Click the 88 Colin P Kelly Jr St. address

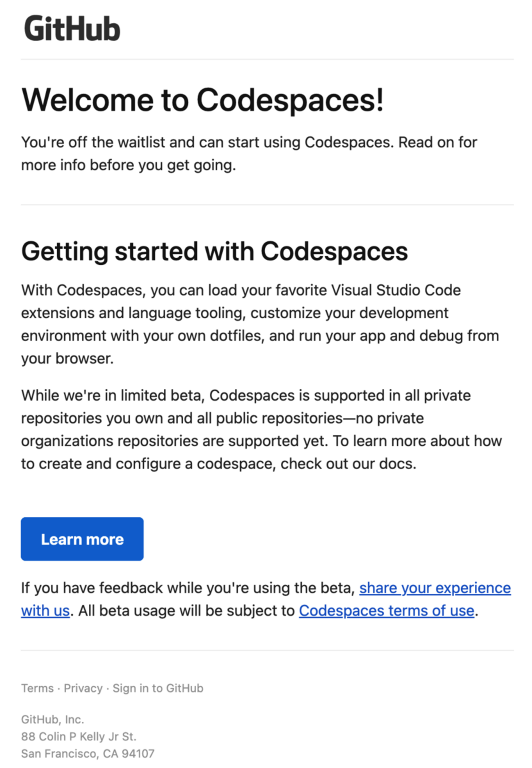tap(79, 736)
